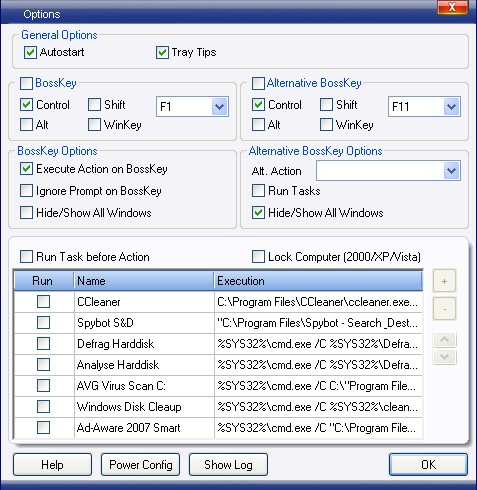Enable the BossKey group checkbox
Image resolution: width=477 pixels, height=490 pixels.
[x=26, y=83]
